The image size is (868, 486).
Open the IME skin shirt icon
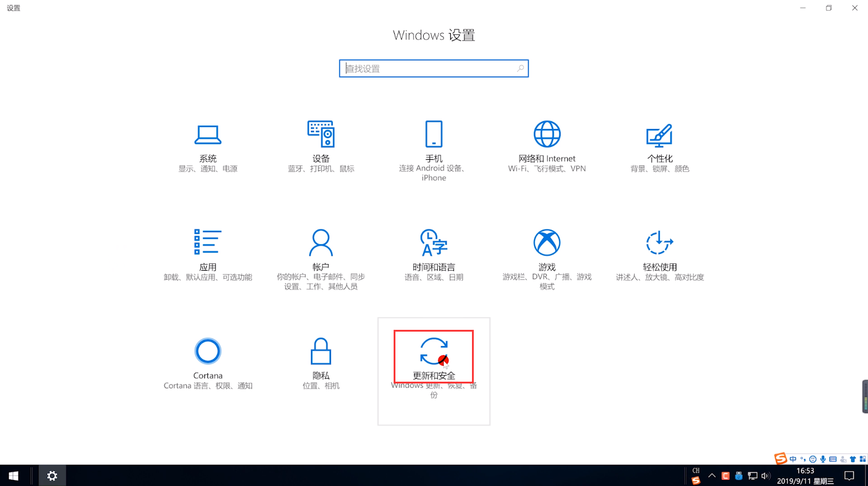click(x=852, y=459)
